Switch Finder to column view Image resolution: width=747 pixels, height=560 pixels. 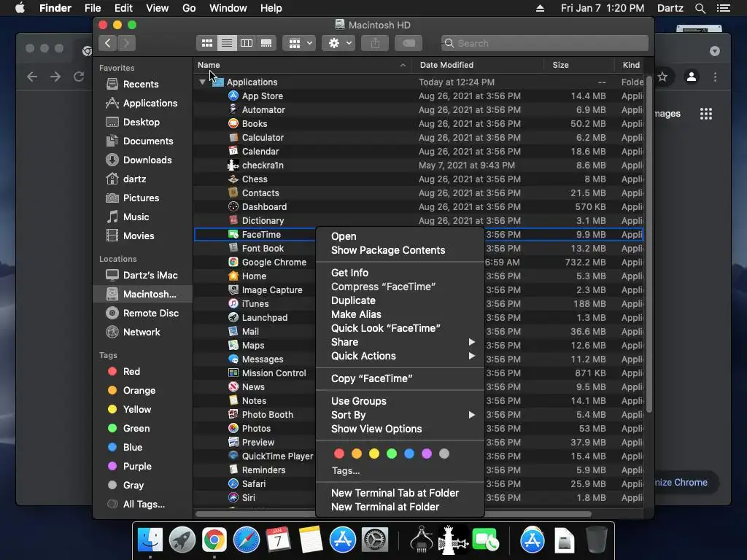tap(247, 43)
